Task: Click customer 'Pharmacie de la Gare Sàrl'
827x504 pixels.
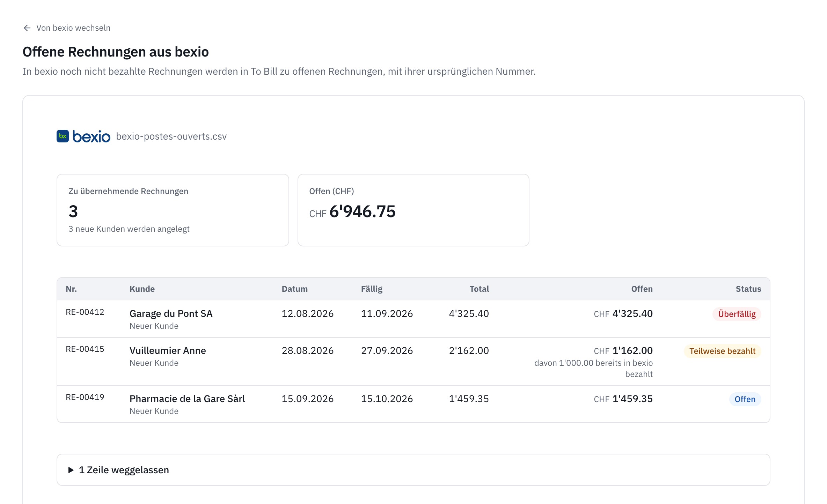Action: (187, 399)
